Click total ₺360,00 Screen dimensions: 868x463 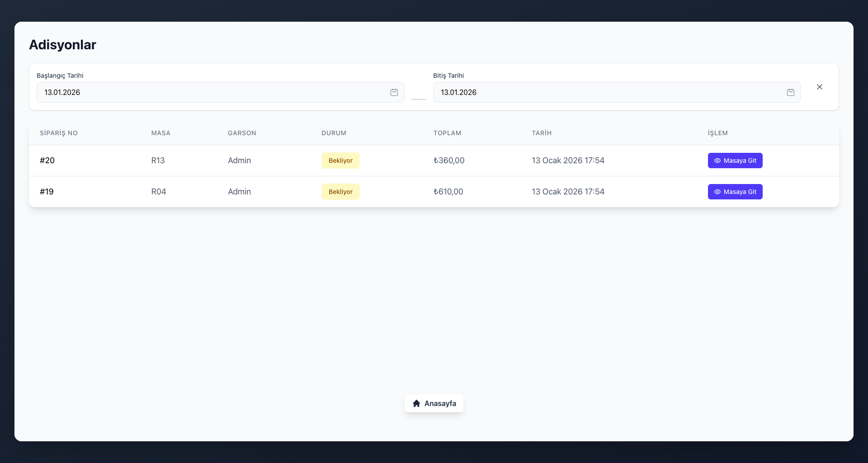click(449, 161)
